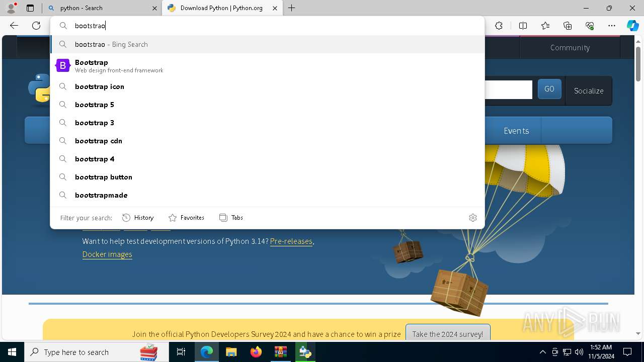Click the browser Back arrow
Viewport: 644px width, 362px height.
click(14, 26)
